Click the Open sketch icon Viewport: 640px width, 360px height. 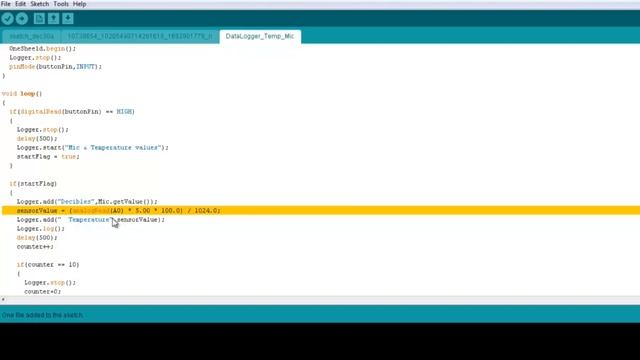pos(53,18)
